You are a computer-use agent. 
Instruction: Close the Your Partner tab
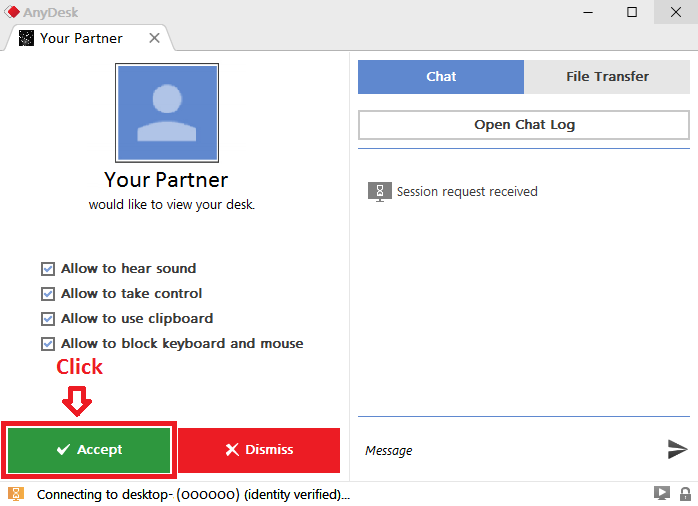[x=154, y=38]
